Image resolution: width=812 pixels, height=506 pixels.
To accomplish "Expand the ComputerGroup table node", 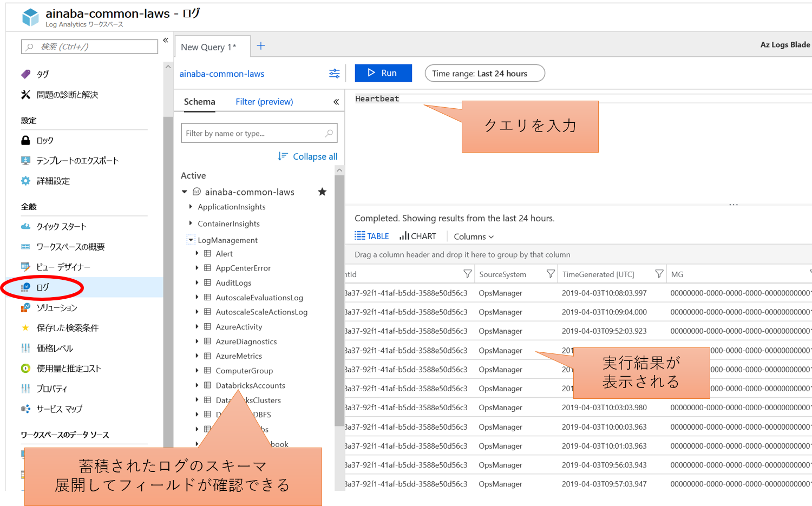I will coord(197,371).
